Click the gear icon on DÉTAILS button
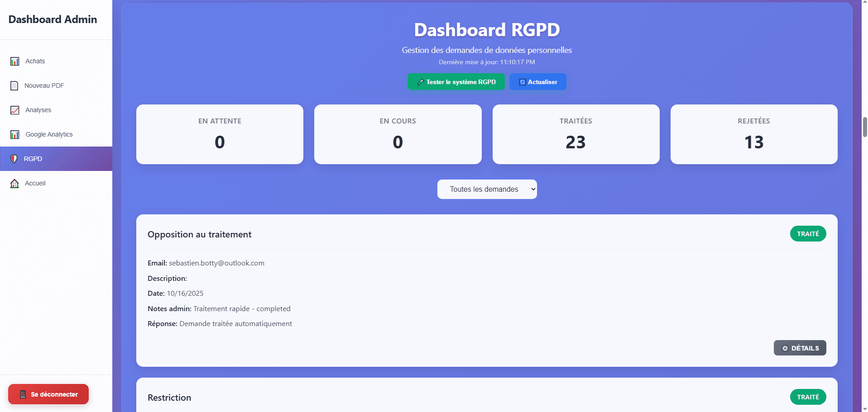This screenshot has width=868, height=412. pyautogui.click(x=785, y=348)
